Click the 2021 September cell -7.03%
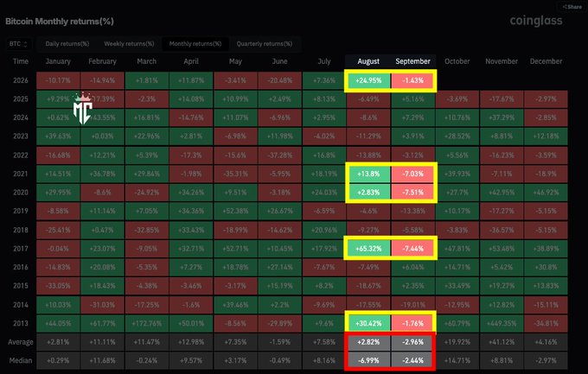The width and height of the screenshot is (588, 374). 412,174
